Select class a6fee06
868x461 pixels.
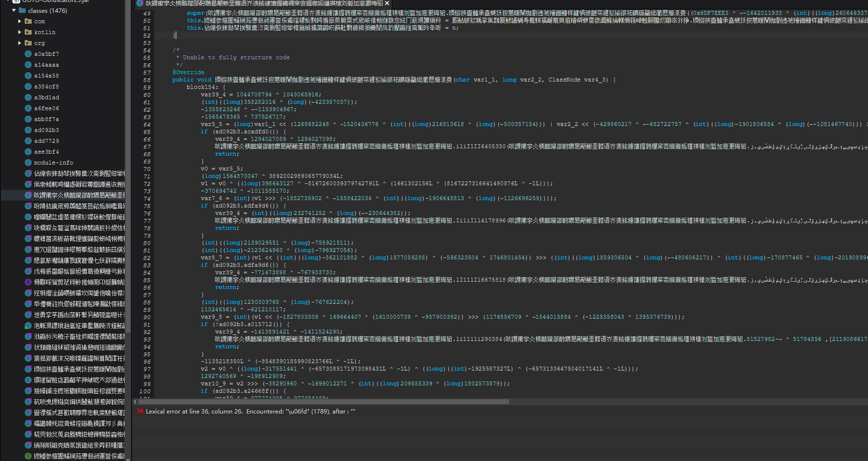(46, 108)
